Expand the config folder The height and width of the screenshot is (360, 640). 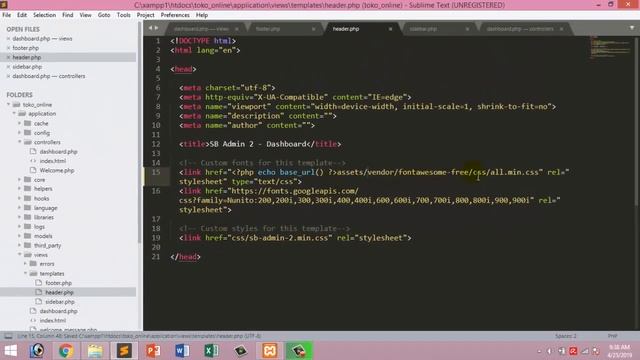pyautogui.click(x=20, y=133)
